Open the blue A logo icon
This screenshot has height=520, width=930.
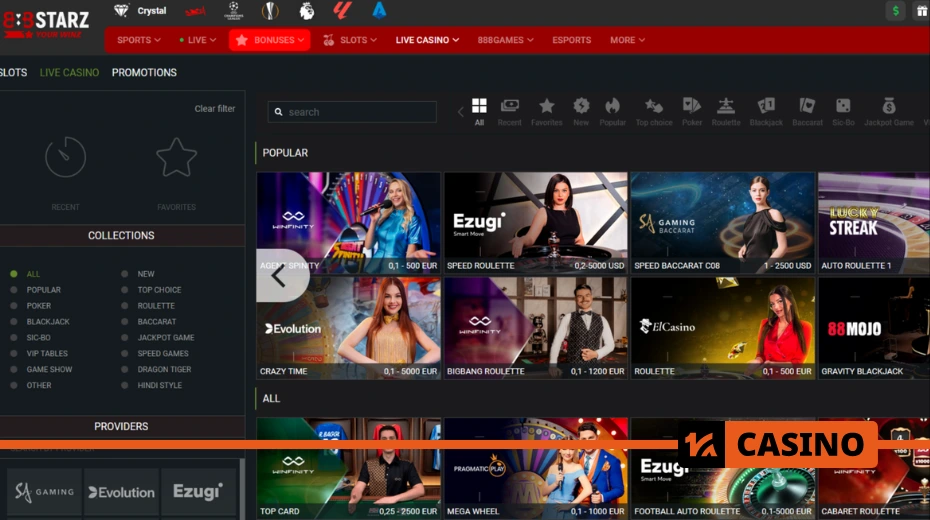click(379, 11)
